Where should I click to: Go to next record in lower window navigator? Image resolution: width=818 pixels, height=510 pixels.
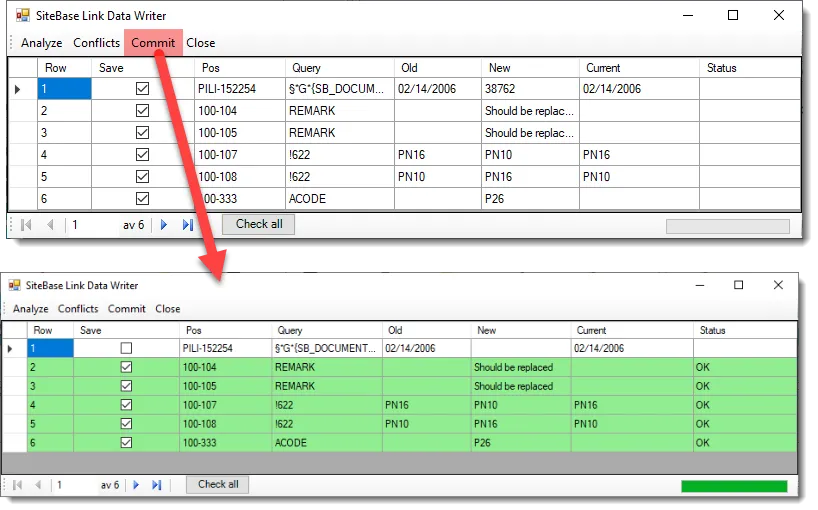pos(136,485)
